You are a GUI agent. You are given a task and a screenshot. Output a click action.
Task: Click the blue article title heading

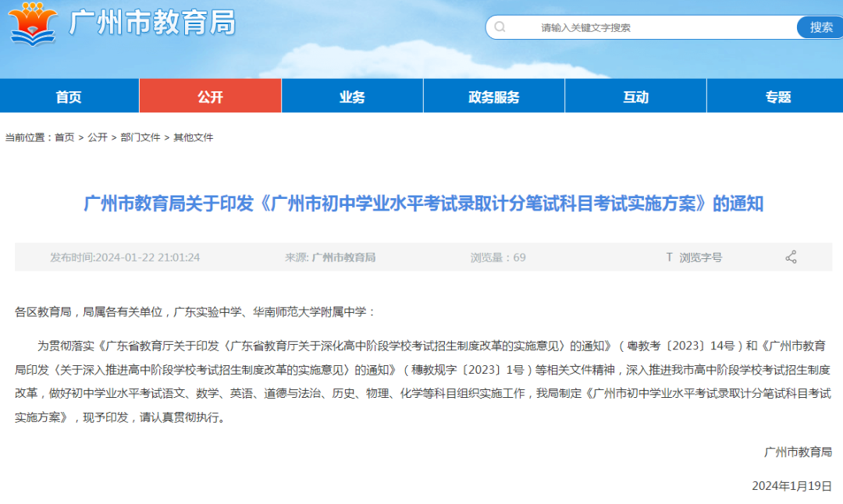click(x=423, y=204)
